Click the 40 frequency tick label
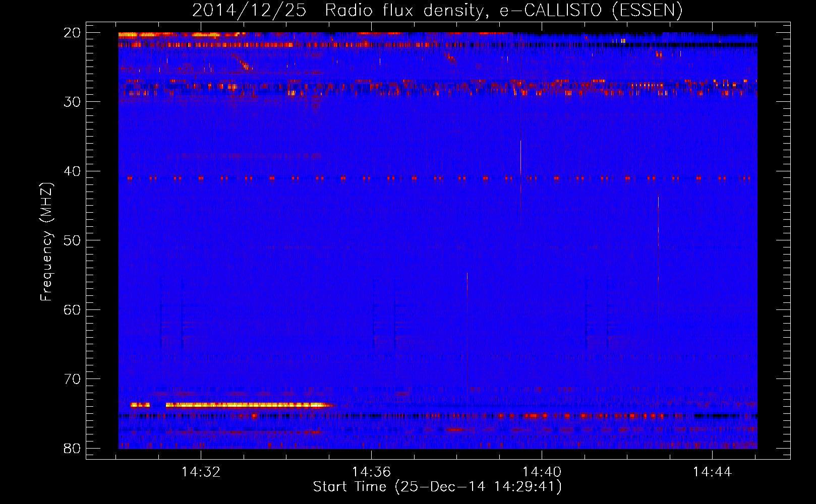 point(73,171)
